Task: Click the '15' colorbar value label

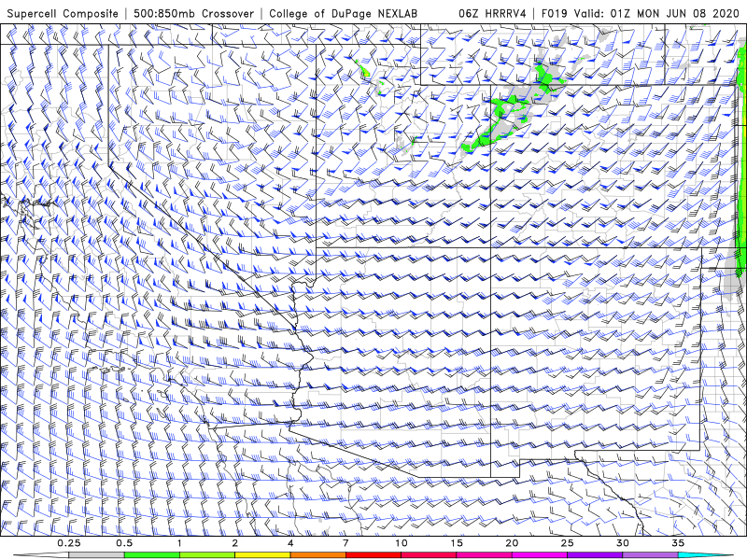Action: pos(457,543)
